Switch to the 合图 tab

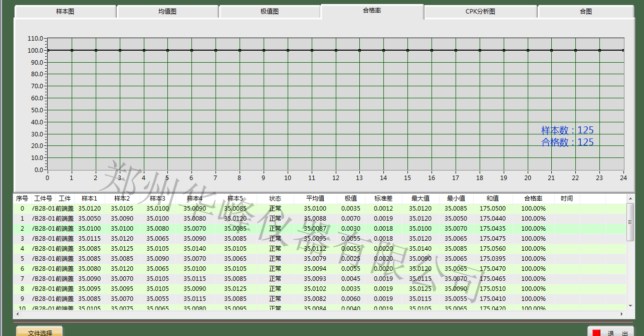coord(585,12)
